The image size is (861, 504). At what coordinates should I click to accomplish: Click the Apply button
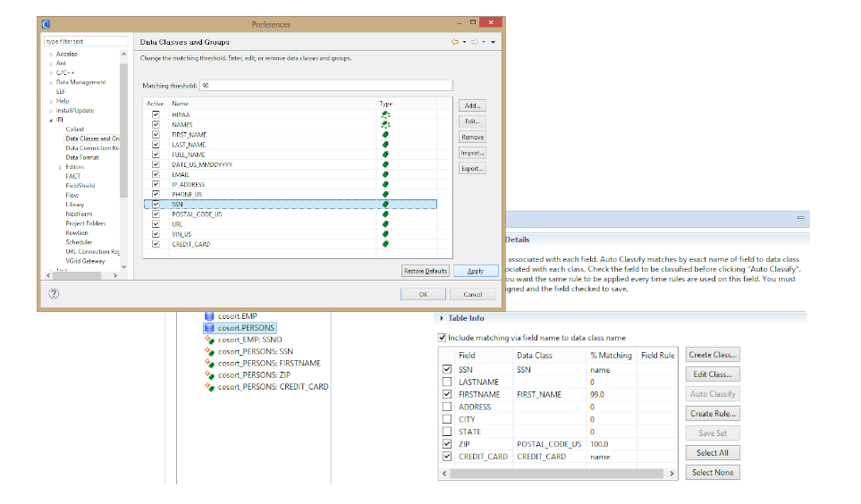coord(476,271)
